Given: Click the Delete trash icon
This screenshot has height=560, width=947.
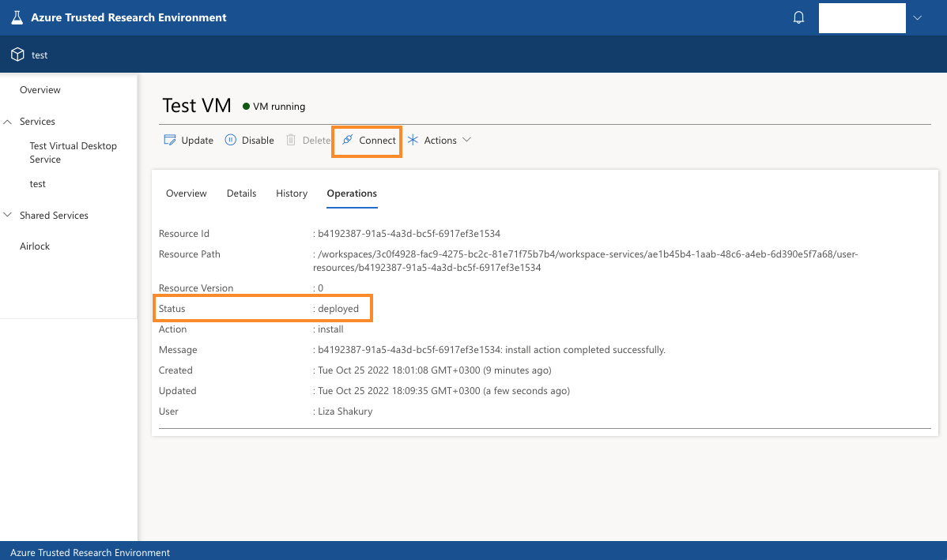Looking at the screenshot, I should pyautogui.click(x=292, y=139).
